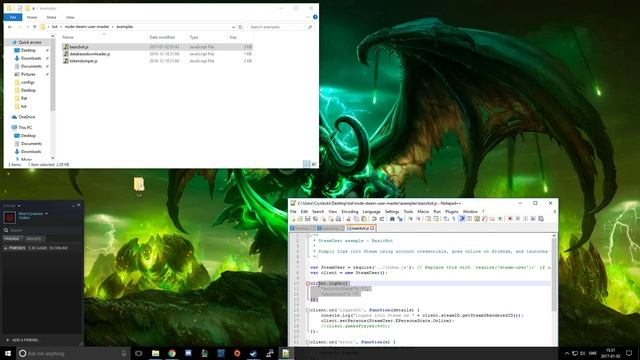640x360 pixels.
Task: Open the Function List panel icon
Action: pos(484,219)
